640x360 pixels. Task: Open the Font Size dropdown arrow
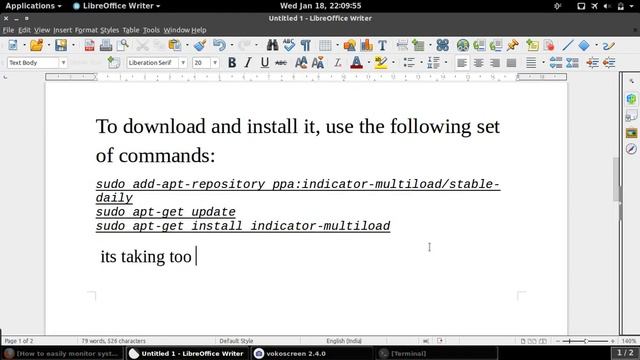pyautogui.click(x=215, y=62)
